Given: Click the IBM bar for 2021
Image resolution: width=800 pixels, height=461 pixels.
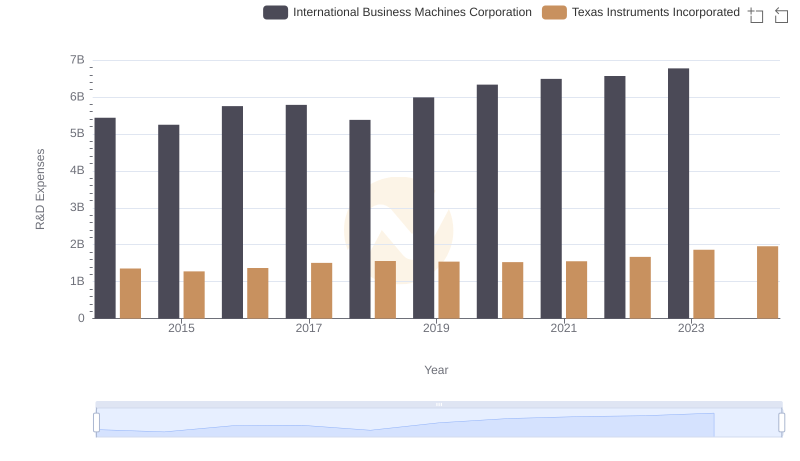Looking at the screenshot, I should [551, 198].
